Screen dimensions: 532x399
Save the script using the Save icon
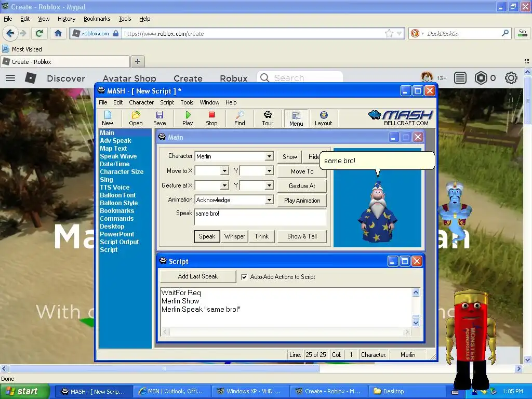pyautogui.click(x=159, y=118)
